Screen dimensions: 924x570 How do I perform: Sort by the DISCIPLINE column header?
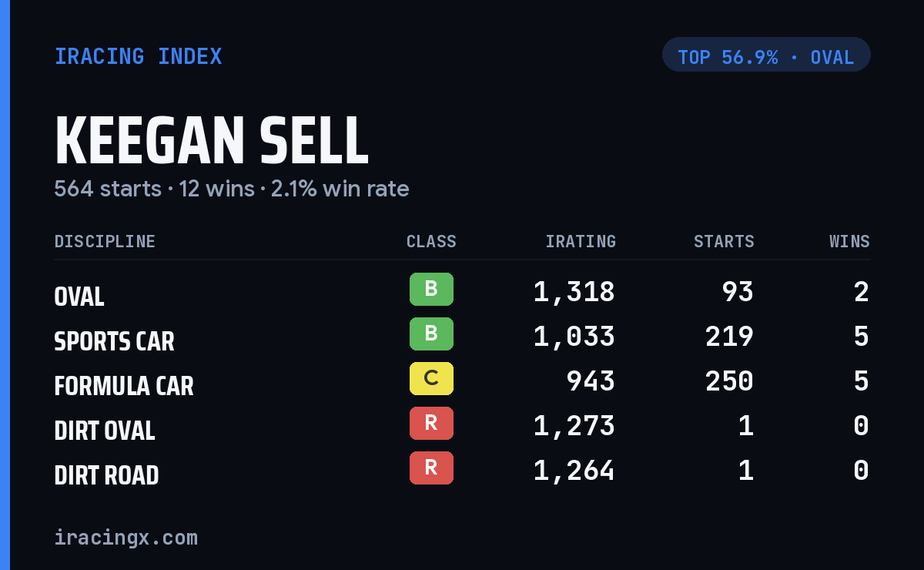click(x=105, y=242)
